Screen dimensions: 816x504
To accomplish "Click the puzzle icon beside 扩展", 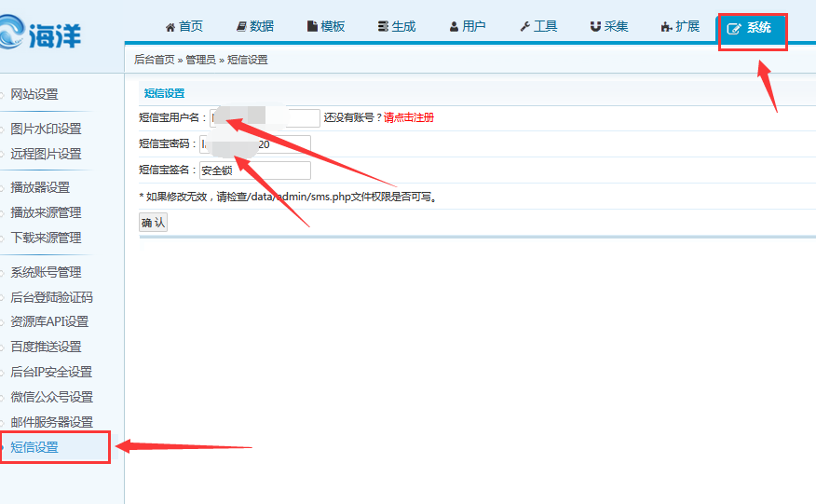I will 666,27.
